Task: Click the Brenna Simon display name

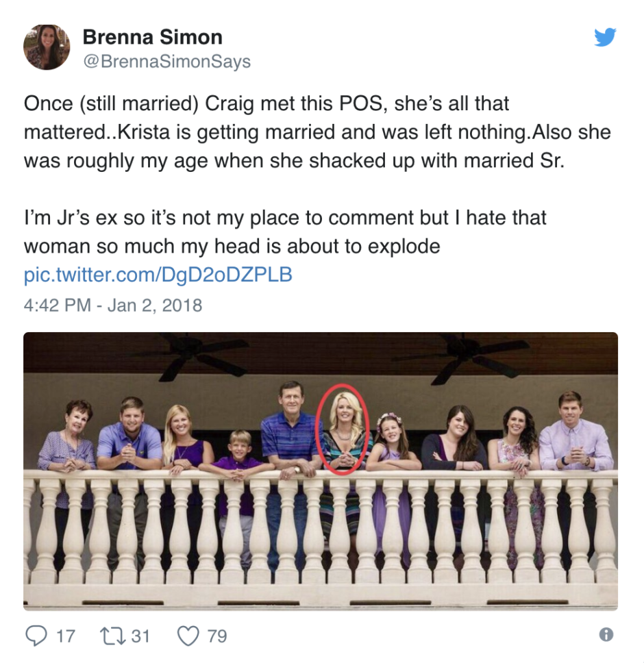Action: pyautogui.click(x=152, y=37)
